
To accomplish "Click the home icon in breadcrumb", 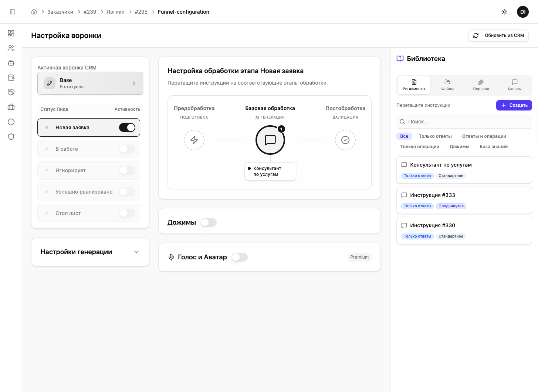I will click(x=34, y=12).
